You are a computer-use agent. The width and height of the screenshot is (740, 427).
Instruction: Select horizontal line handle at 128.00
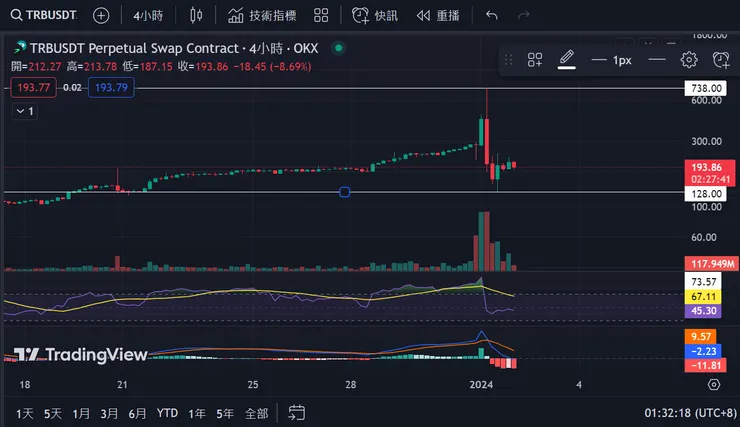tap(345, 192)
